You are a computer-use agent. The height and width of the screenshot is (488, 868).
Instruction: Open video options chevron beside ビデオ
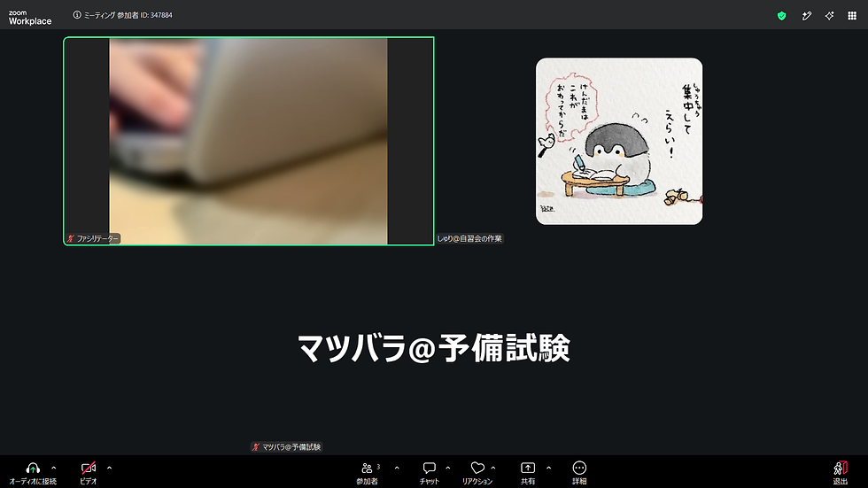(x=109, y=469)
